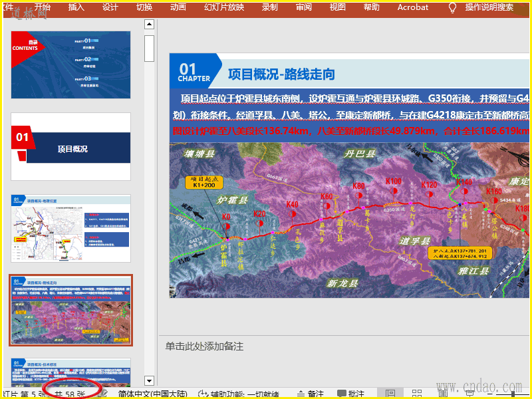
Task: Switch to the 审阅 ribbon tab
Action: (x=304, y=7)
